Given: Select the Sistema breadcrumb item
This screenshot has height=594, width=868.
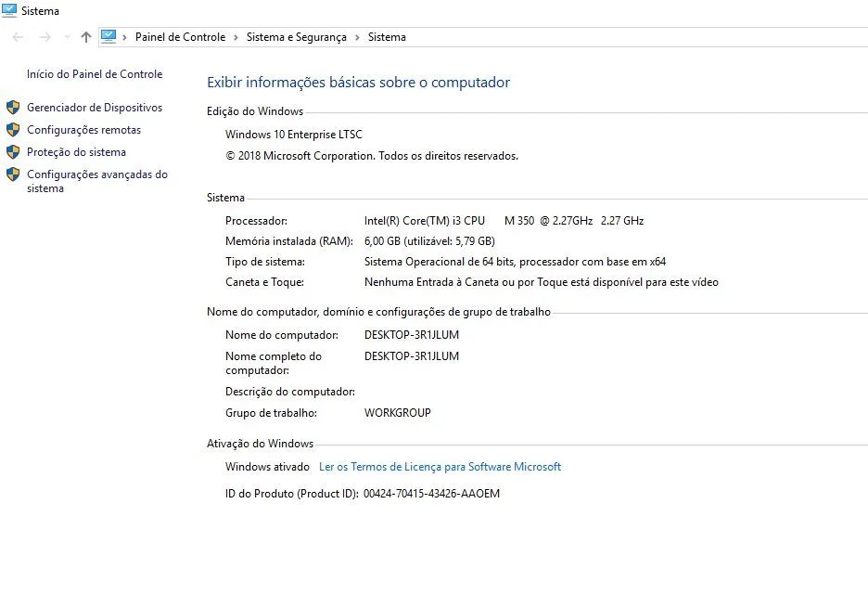Looking at the screenshot, I should click(387, 37).
